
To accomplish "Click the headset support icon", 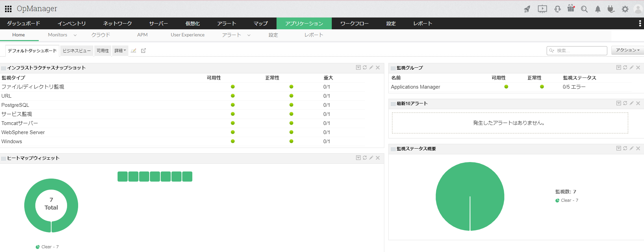I will coord(557,9).
